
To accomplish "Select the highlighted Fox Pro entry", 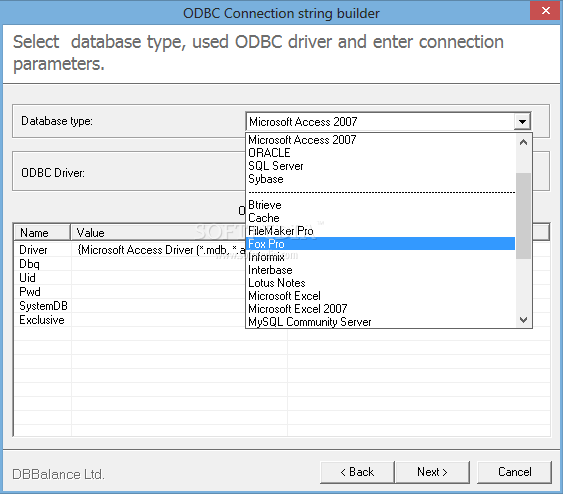I will point(381,244).
